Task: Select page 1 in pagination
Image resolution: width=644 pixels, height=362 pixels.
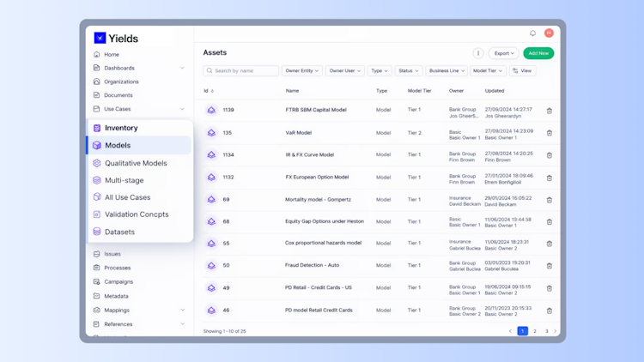Action: pos(522,331)
